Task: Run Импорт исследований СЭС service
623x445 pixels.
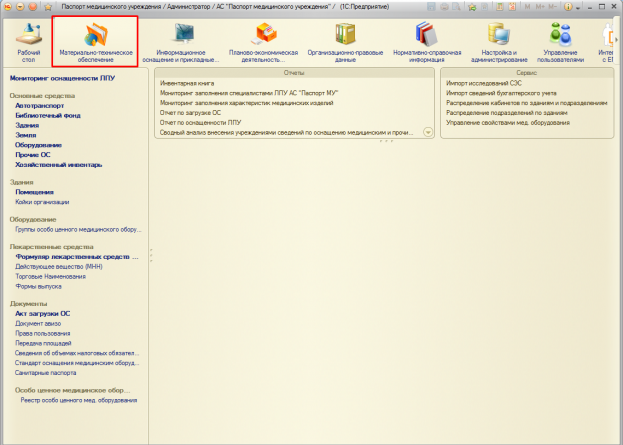Action: [482, 83]
